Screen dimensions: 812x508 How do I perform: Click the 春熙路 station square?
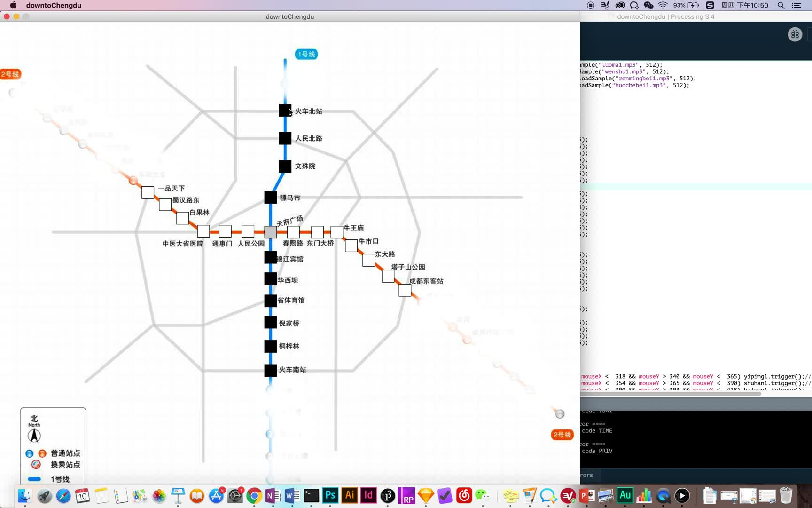pyautogui.click(x=293, y=231)
